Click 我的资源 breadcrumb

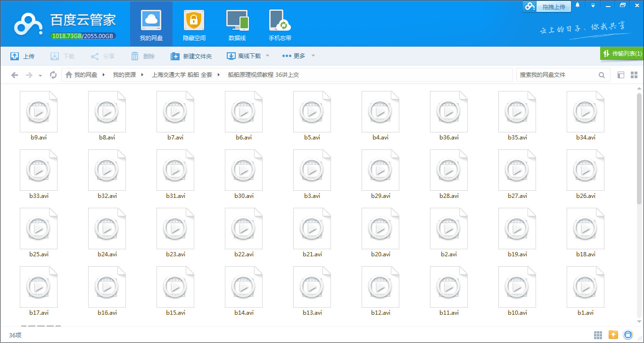tap(124, 75)
